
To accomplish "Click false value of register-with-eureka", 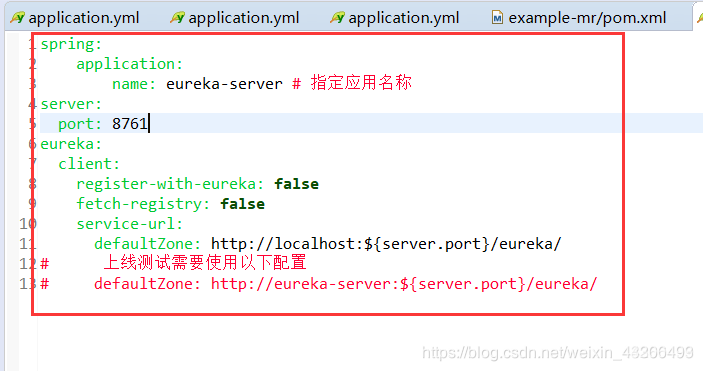I will click(x=296, y=184).
